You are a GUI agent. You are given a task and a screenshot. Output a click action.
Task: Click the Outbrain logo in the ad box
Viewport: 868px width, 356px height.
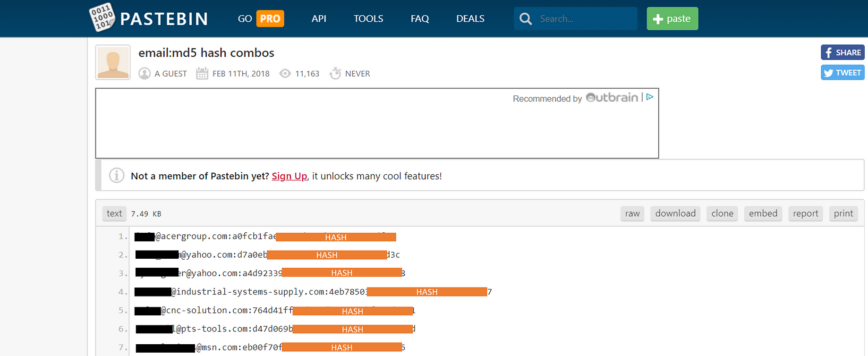612,97
